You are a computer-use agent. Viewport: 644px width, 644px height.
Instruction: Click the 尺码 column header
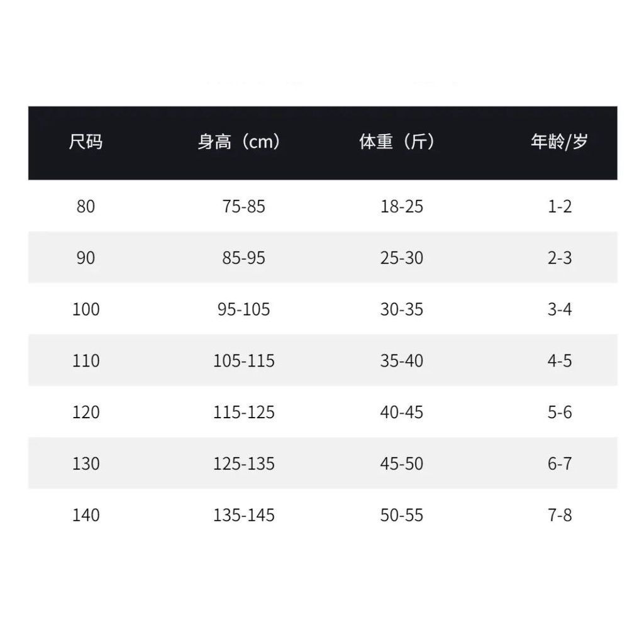pyautogui.click(x=86, y=142)
